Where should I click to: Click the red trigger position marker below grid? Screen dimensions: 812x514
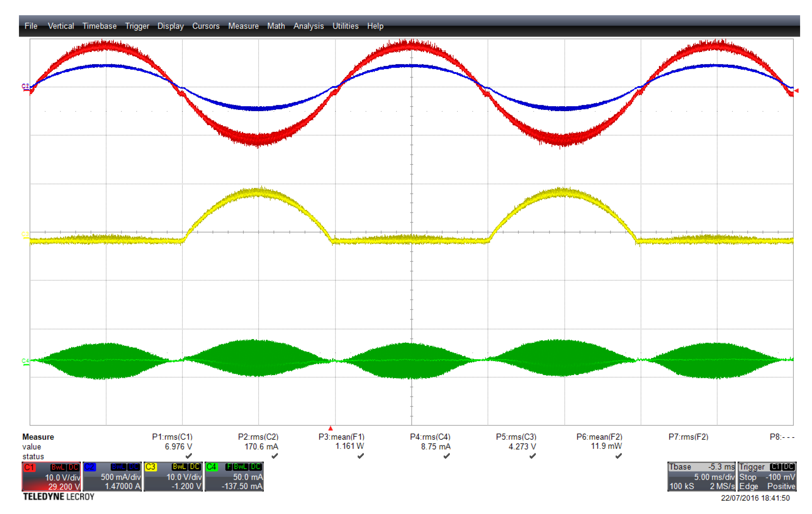tap(330, 428)
